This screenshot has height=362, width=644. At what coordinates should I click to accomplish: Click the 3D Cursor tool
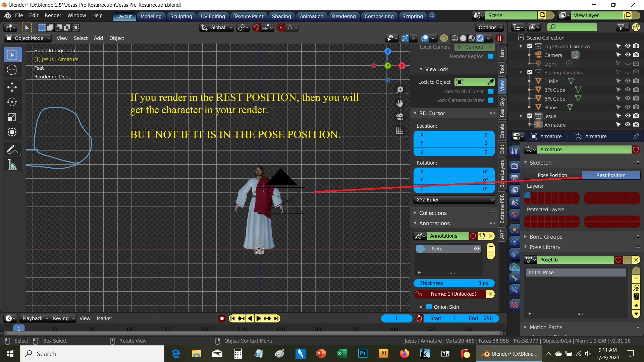pos(12,70)
